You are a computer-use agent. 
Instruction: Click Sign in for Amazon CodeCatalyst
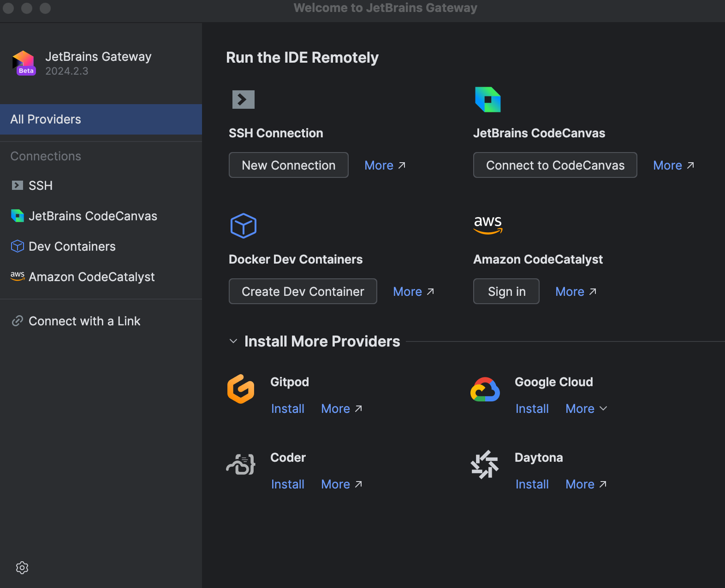click(x=506, y=292)
